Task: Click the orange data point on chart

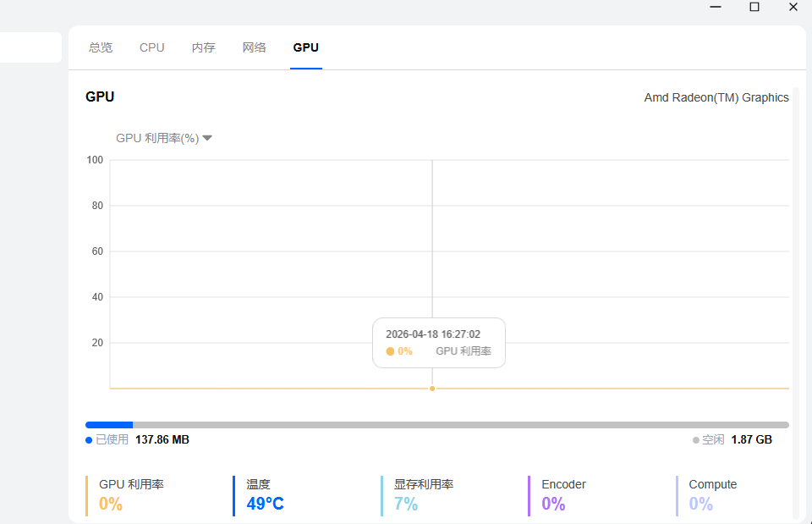Action: (x=432, y=389)
